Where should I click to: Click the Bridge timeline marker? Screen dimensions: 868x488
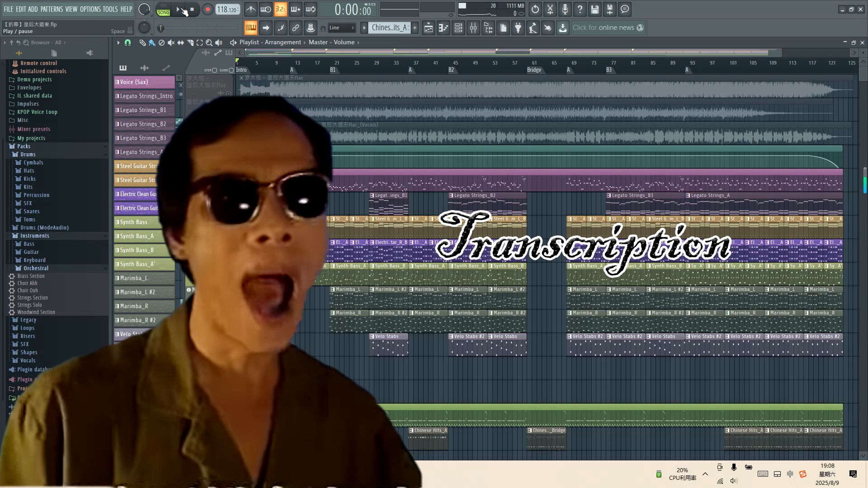tap(534, 70)
